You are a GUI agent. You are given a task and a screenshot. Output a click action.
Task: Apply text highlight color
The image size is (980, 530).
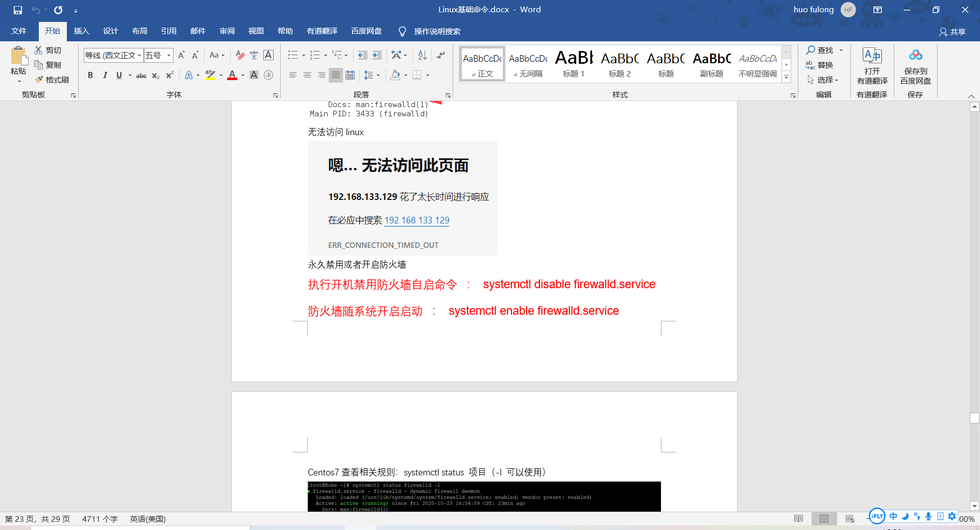pos(209,75)
